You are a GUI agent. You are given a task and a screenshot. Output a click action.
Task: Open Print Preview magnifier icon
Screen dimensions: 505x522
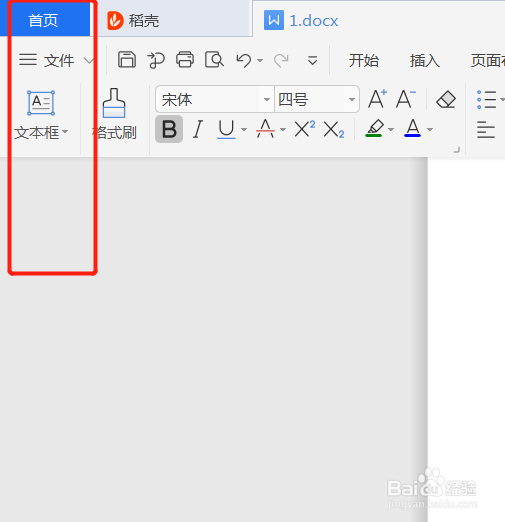pos(214,60)
